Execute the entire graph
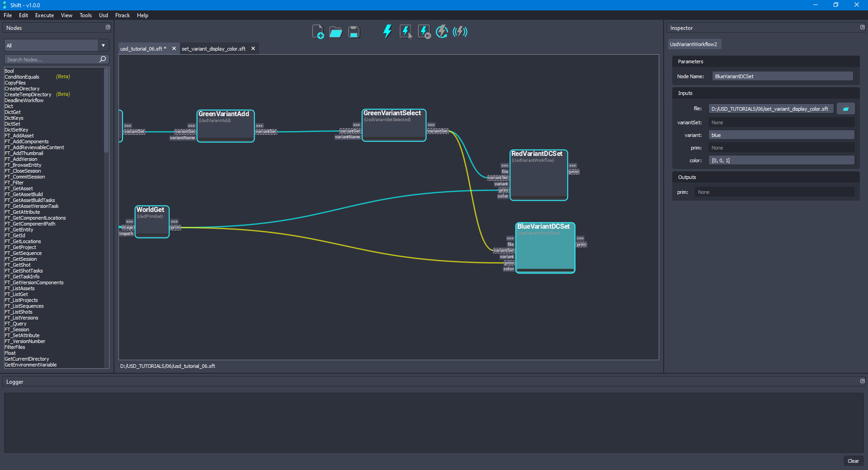Image resolution: width=868 pixels, height=470 pixels. tap(387, 32)
